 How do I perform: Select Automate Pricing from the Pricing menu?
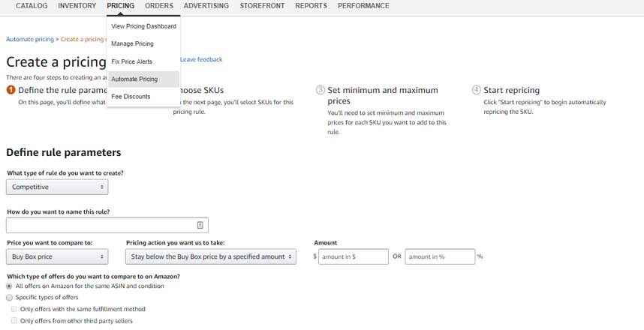point(134,79)
